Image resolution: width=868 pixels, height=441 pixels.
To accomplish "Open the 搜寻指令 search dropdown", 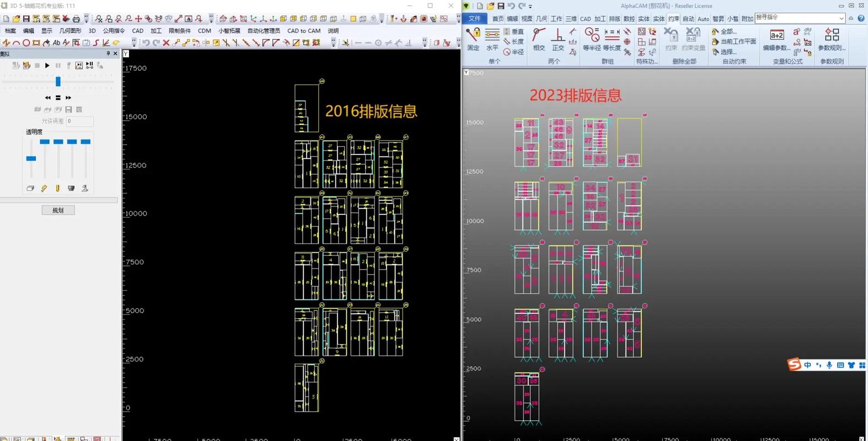I will pyautogui.click(x=841, y=18).
